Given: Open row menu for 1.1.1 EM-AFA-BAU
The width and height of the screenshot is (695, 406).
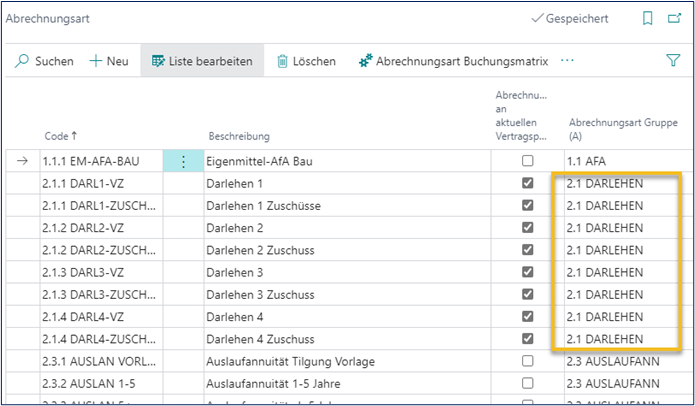Looking at the screenshot, I should pos(182,161).
